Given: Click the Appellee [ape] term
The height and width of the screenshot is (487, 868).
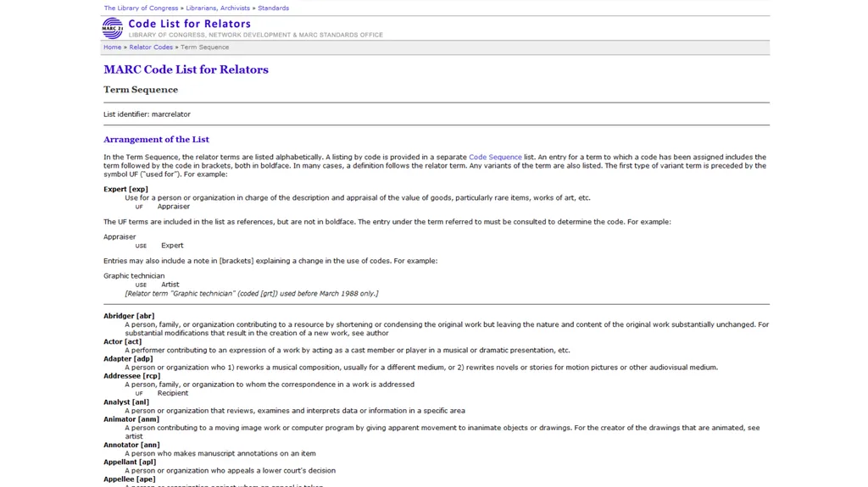Looking at the screenshot, I should point(130,479).
